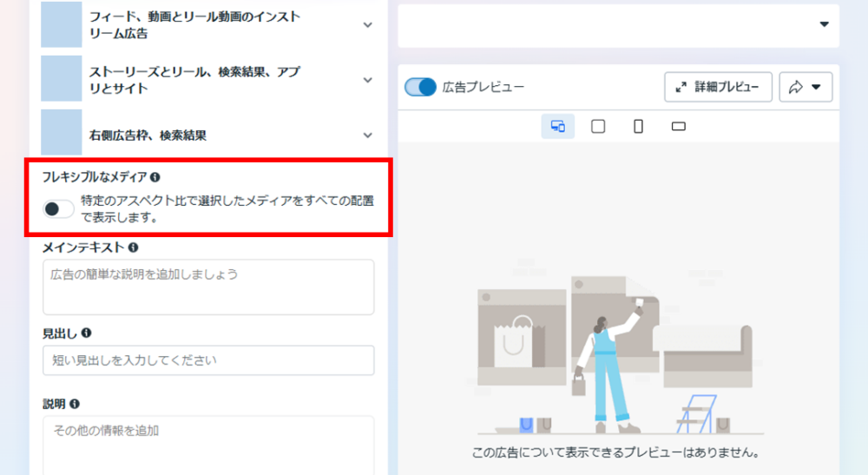The width and height of the screenshot is (868, 475).
Task: Open the dropdown above the ad preview
Action: pyautogui.click(x=618, y=25)
